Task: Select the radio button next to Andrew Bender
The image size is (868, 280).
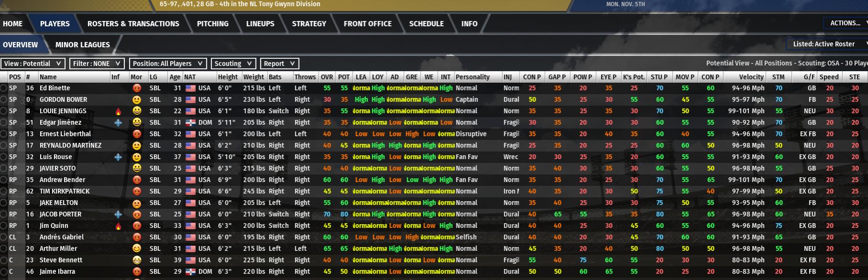Action: (4, 180)
